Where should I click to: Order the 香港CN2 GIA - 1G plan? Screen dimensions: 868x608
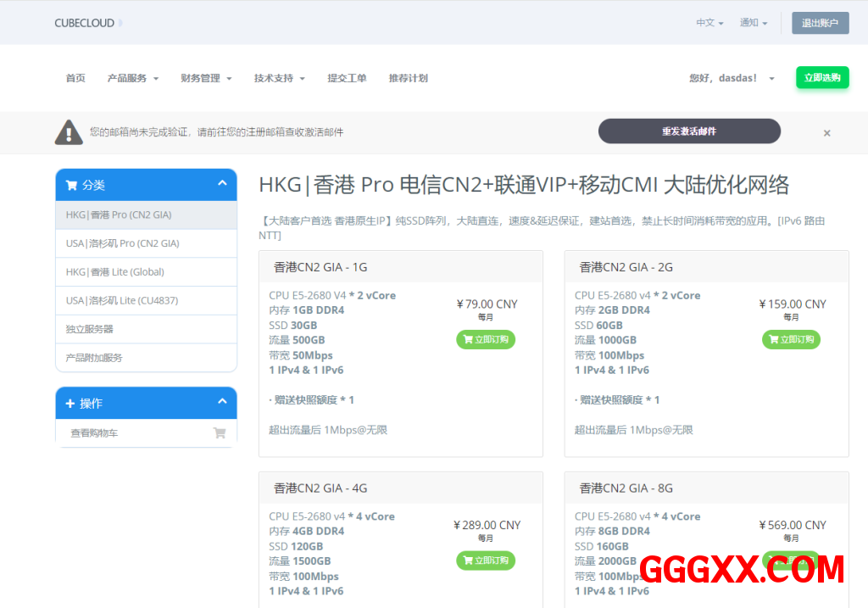point(486,339)
